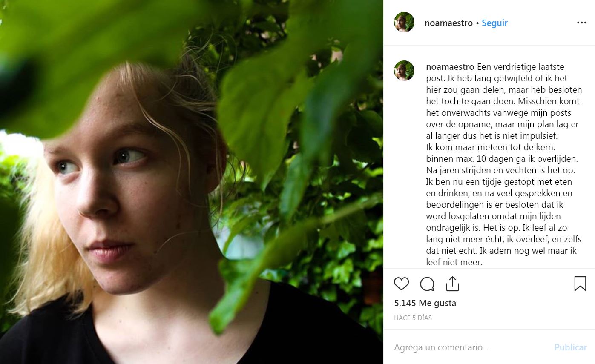The width and height of the screenshot is (595, 364).
Task: Click the bold noamaestro username in the caption
Action: [x=450, y=67]
